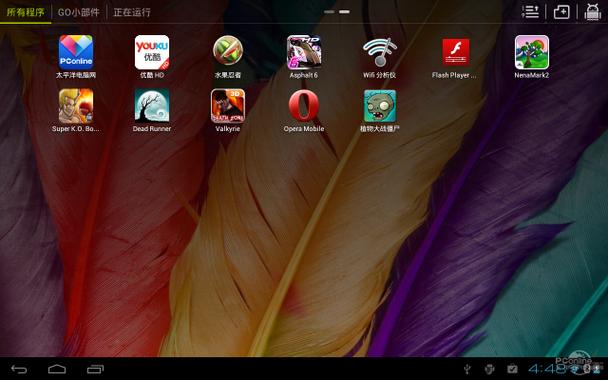608x380 pixels.
Task: Click the Android debug notification icon
Action: 489,369
